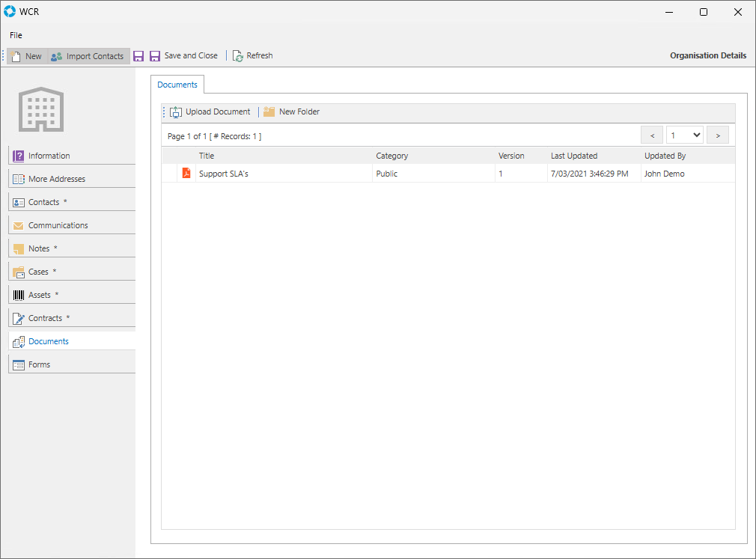
Task: Open the Assets section
Action: point(40,295)
